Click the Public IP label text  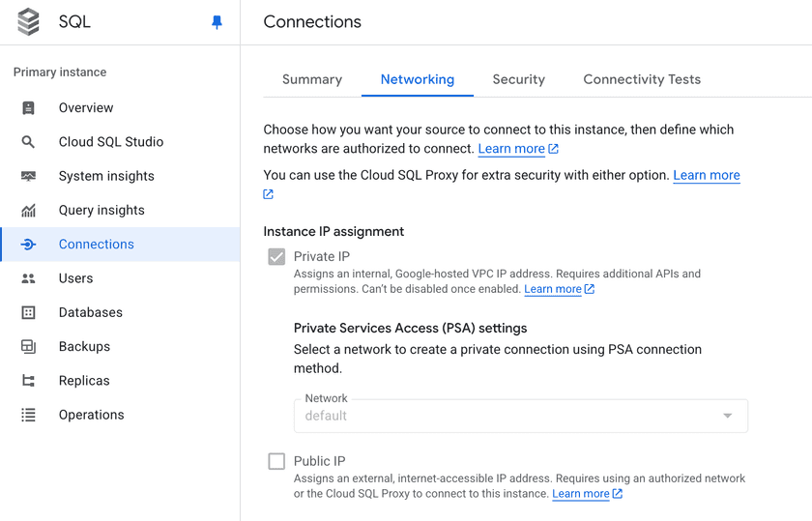coord(320,461)
